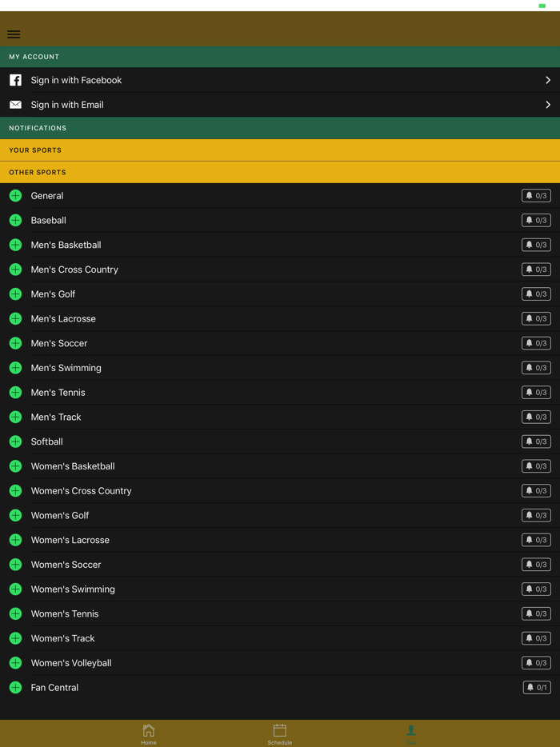Add Men's Cross Country plus icon
The width and height of the screenshot is (560, 747).
point(16,270)
